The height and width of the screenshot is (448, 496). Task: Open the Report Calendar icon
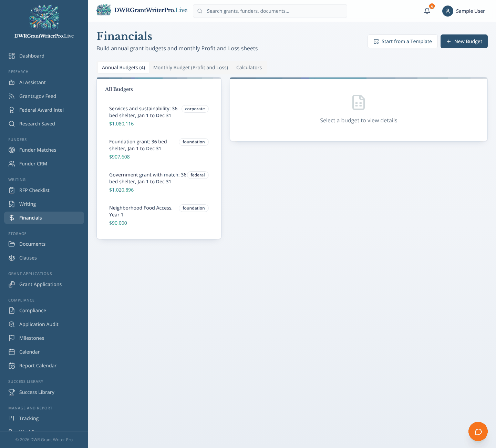(x=12, y=366)
